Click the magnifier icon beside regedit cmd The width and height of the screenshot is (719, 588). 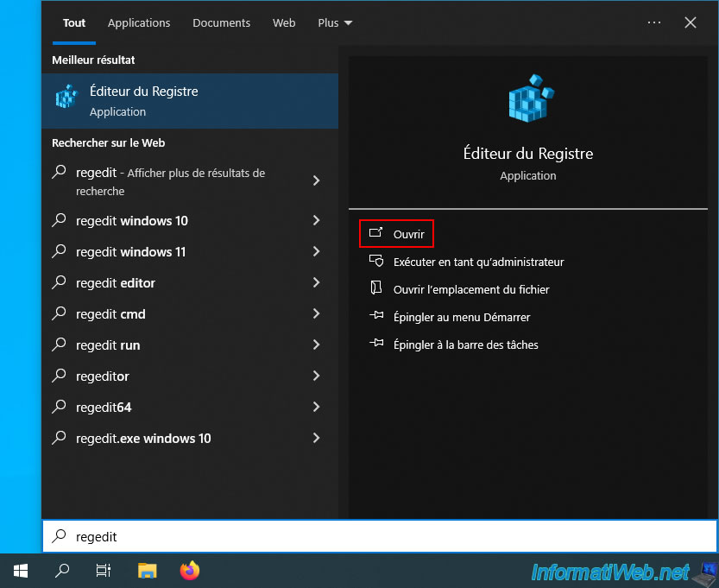(x=60, y=313)
